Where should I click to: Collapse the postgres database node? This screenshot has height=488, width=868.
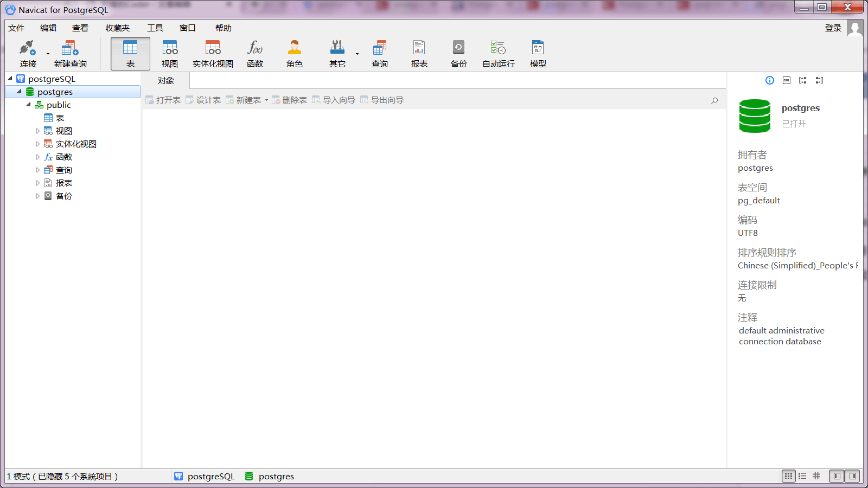pos(20,92)
